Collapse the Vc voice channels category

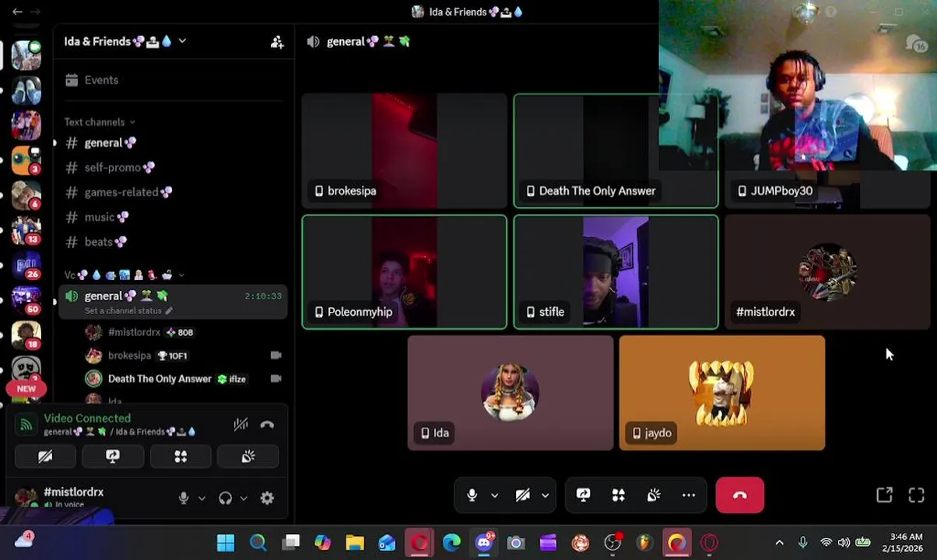(x=125, y=275)
